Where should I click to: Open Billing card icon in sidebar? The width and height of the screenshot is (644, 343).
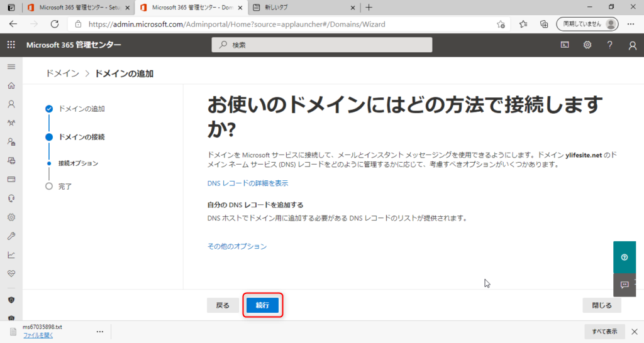(x=11, y=179)
